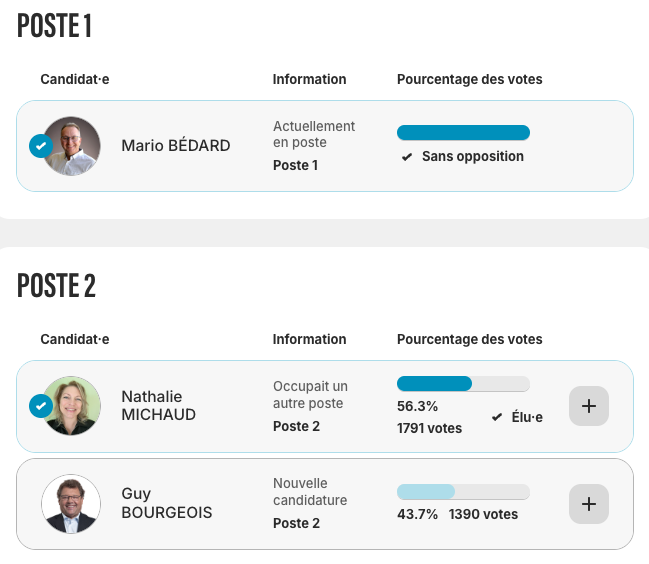Image resolution: width=649 pixels, height=564 pixels.
Task: Click Nathalie MICHAUD's blue elected checkmark badge
Action: 41,406
